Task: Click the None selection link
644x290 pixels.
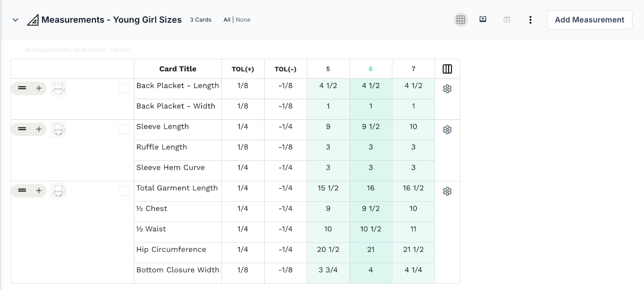Action: coord(243,20)
